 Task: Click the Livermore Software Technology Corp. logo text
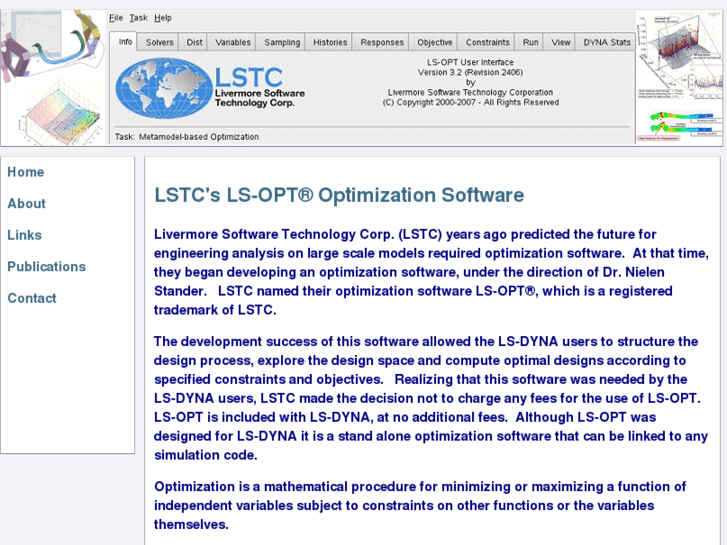pos(260,98)
